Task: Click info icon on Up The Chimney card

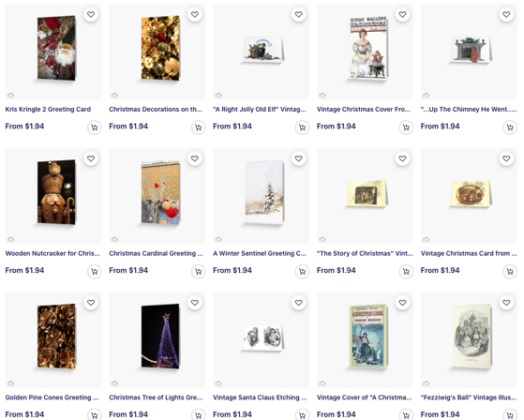Action: pyautogui.click(x=427, y=96)
